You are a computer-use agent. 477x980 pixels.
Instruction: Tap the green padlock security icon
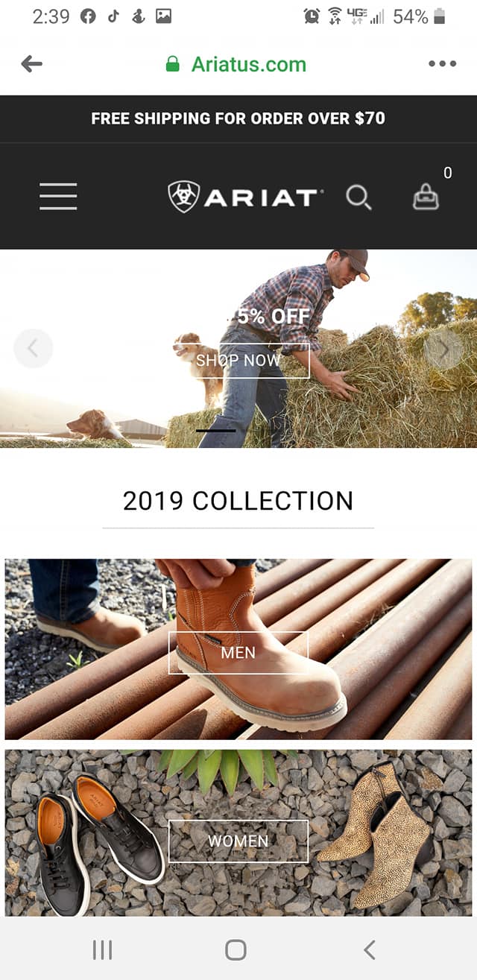click(172, 64)
